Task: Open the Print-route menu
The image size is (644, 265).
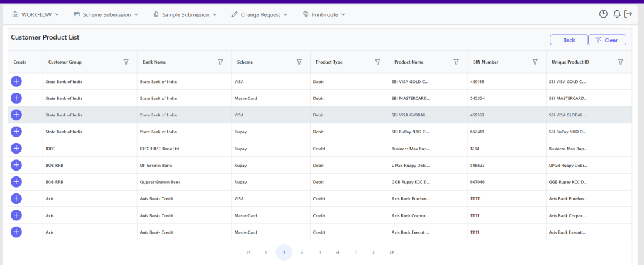Action: coord(326,14)
